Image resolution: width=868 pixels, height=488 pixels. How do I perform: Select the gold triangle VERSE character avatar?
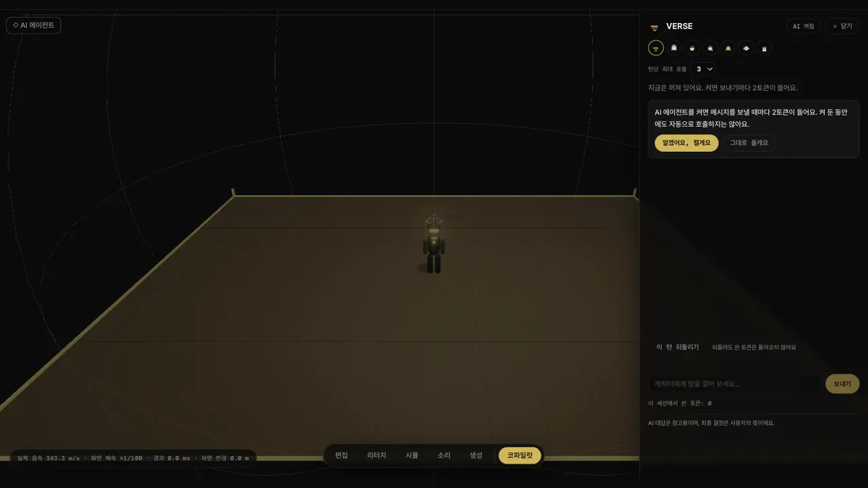point(656,48)
